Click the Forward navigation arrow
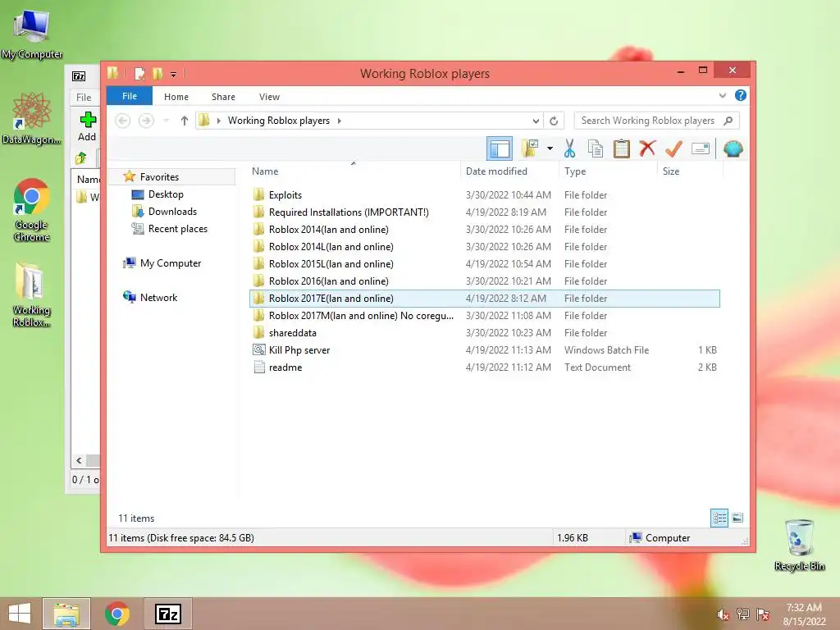The height and width of the screenshot is (630, 840). (x=146, y=121)
